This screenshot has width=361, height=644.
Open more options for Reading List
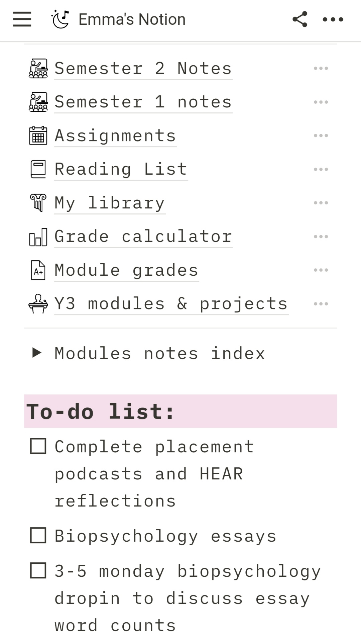321,169
